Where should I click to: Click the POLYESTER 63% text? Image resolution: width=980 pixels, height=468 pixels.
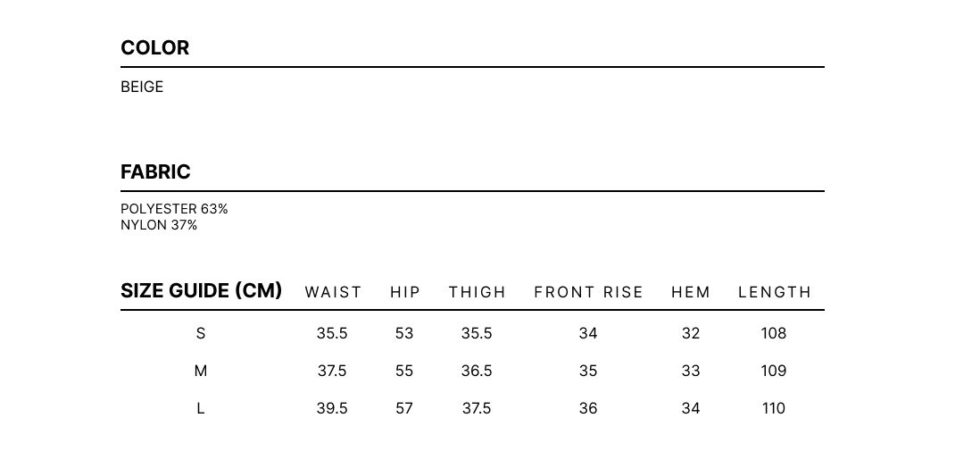174,209
